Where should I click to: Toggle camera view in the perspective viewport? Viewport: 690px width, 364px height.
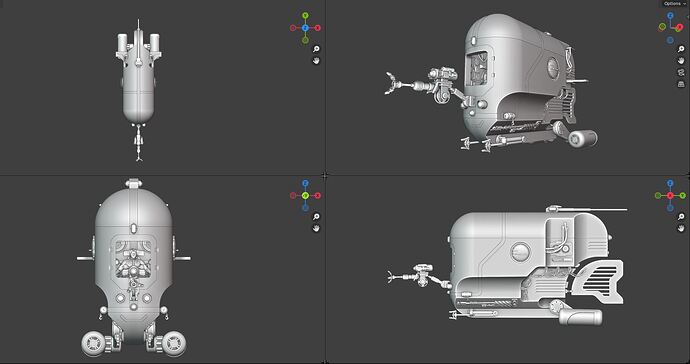(681, 73)
